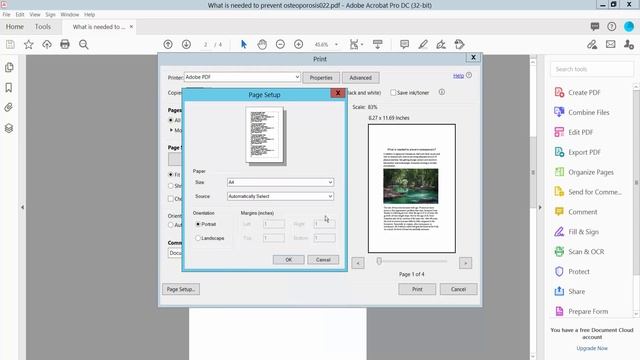Click the upload to cloud icon
640x360 pixels.
tap(47, 44)
